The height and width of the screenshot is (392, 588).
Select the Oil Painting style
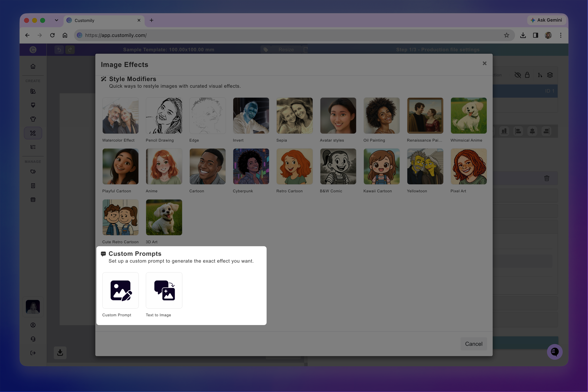point(382,115)
